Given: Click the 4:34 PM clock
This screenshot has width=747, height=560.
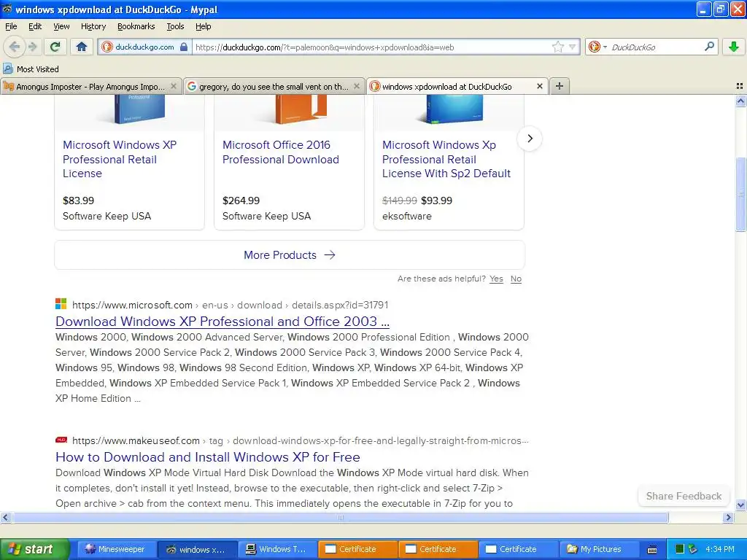Looking at the screenshot, I should pyautogui.click(x=720, y=549).
